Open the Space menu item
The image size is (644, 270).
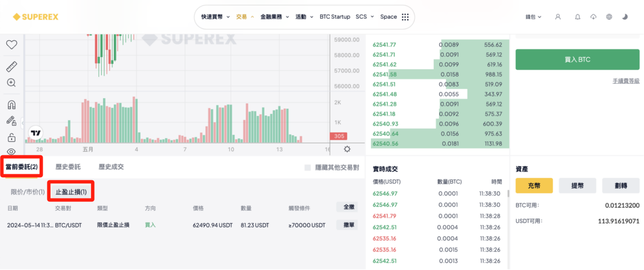tap(389, 17)
